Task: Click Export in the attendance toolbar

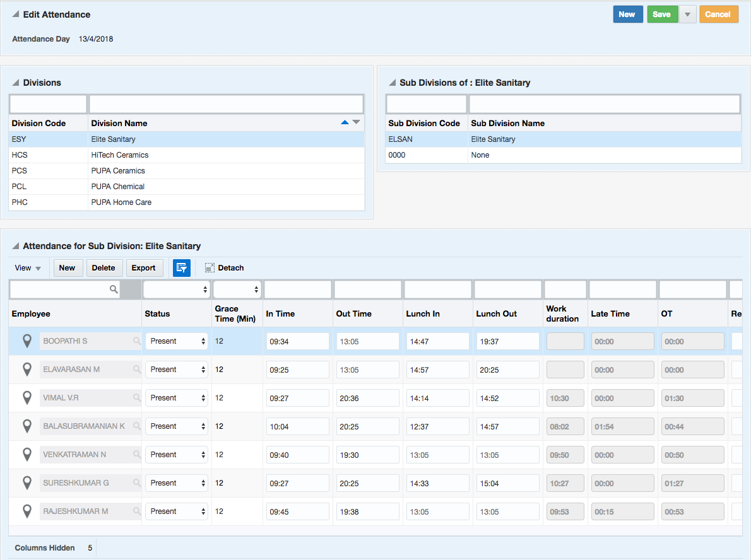Action: [144, 268]
